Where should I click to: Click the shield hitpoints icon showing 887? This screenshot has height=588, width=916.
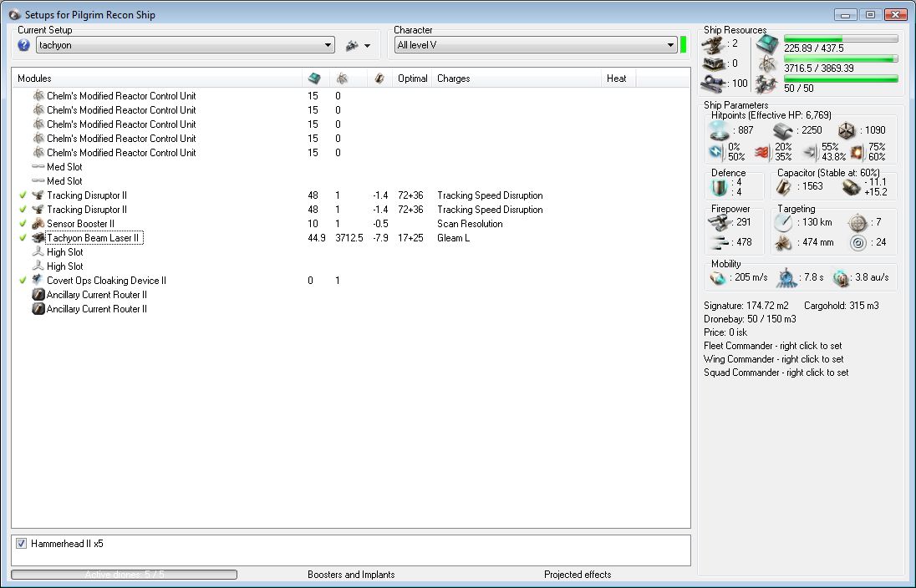click(720, 131)
